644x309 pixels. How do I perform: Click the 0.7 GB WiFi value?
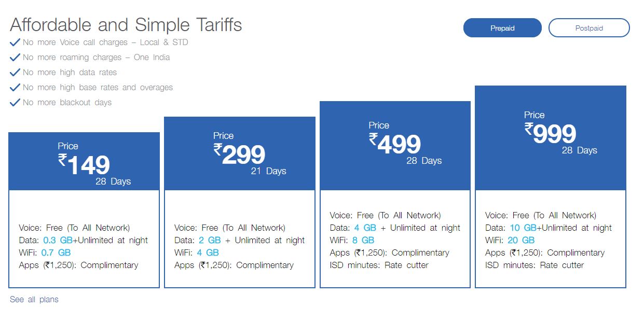point(57,252)
